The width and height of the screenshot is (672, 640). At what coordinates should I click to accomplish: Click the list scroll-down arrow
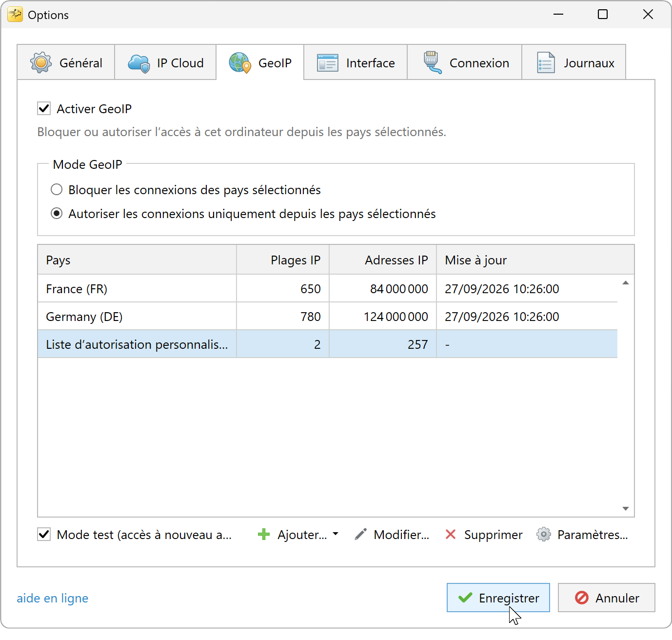(x=626, y=509)
